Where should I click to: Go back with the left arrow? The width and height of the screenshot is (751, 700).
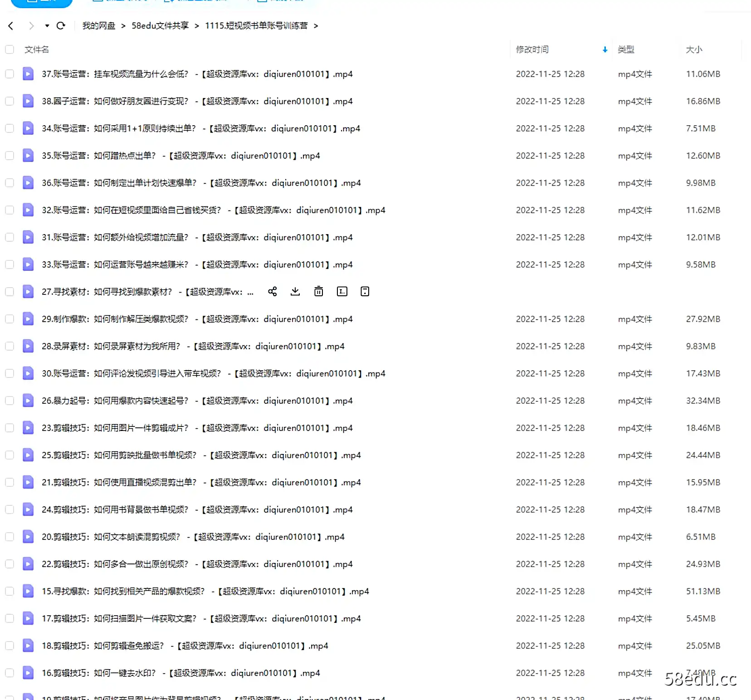click(11, 26)
